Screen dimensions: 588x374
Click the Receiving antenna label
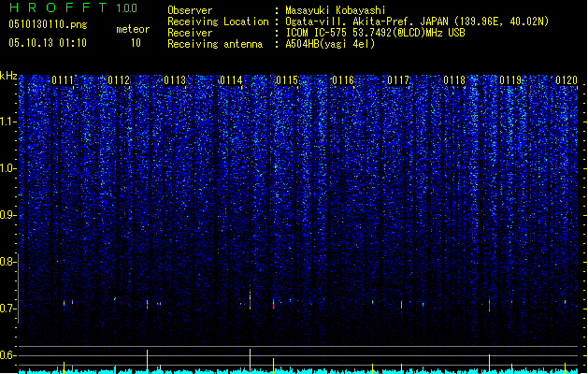pos(215,44)
